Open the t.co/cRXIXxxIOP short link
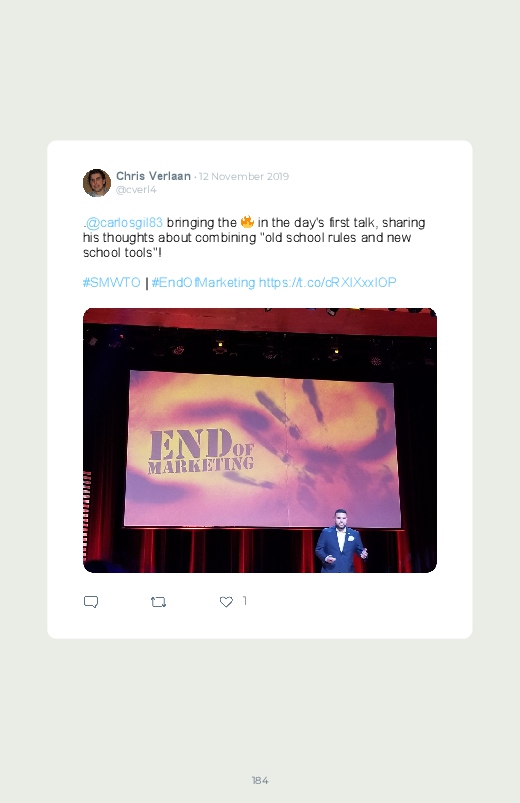The image size is (520, 803). coord(327,283)
